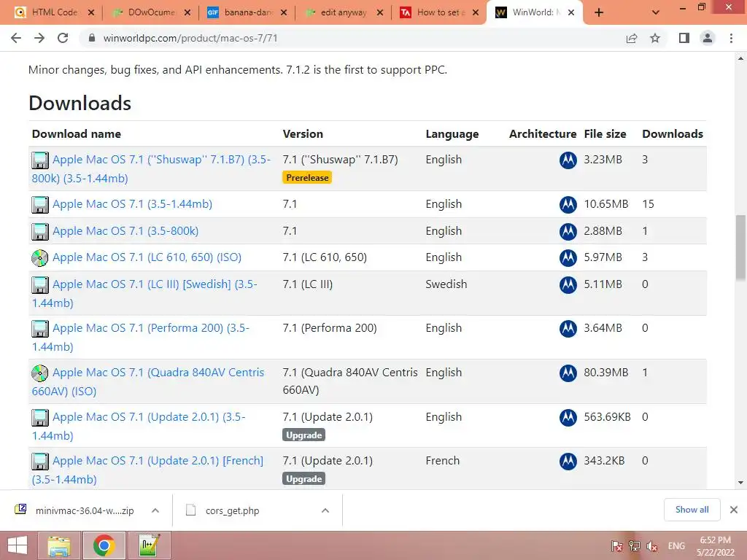747x560 pixels.
Task: Select the WinWorld tab
Action: click(533, 12)
